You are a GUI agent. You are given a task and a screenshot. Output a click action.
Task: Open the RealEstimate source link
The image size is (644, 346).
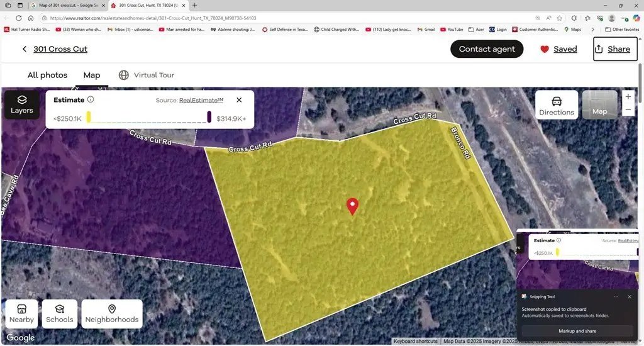[x=201, y=100]
